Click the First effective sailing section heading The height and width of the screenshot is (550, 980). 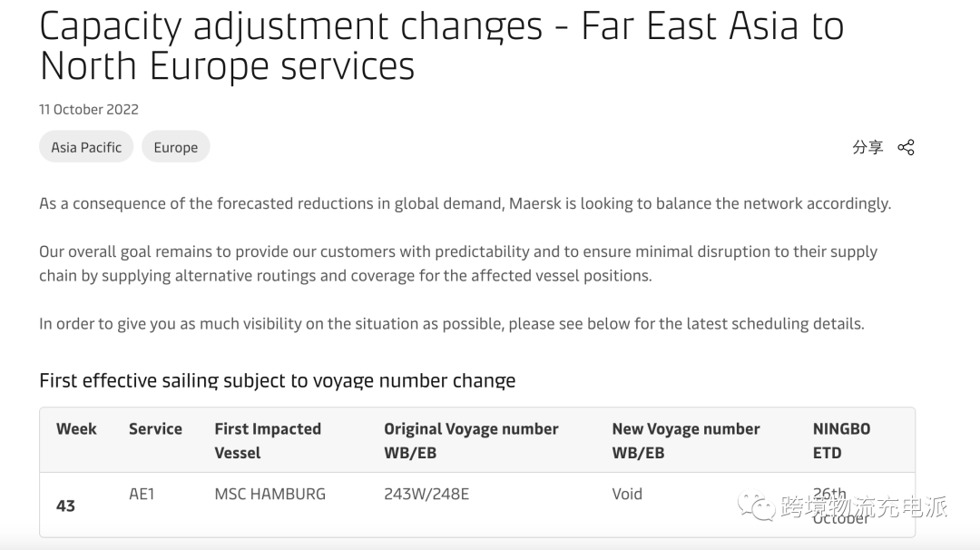(x=277, y=380)
